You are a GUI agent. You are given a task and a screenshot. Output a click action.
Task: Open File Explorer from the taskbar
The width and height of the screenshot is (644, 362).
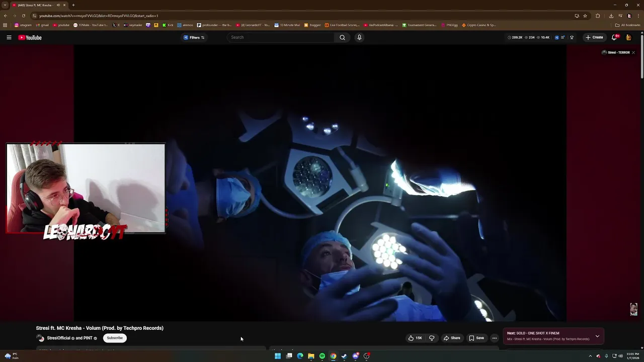[x=311, y=356]
